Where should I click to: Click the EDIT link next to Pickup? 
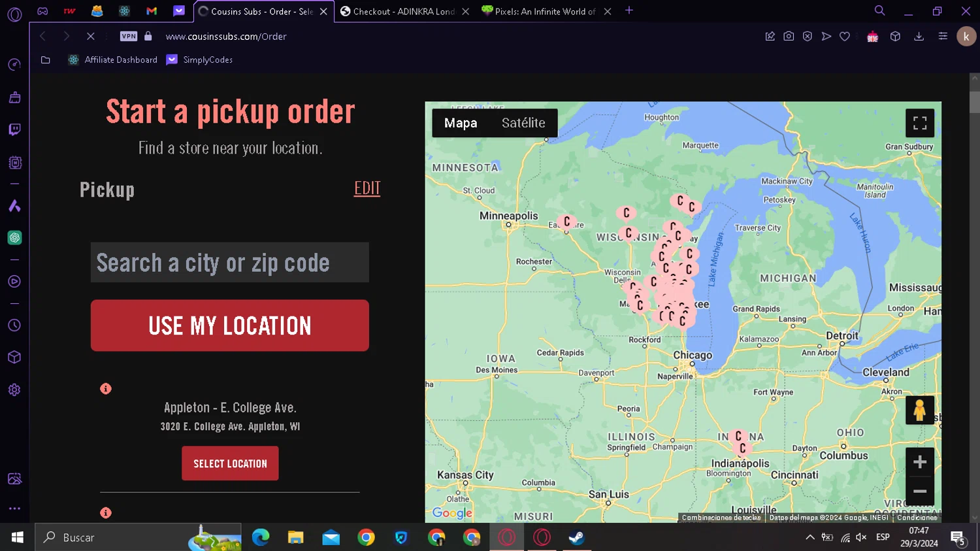coord(367,188)
